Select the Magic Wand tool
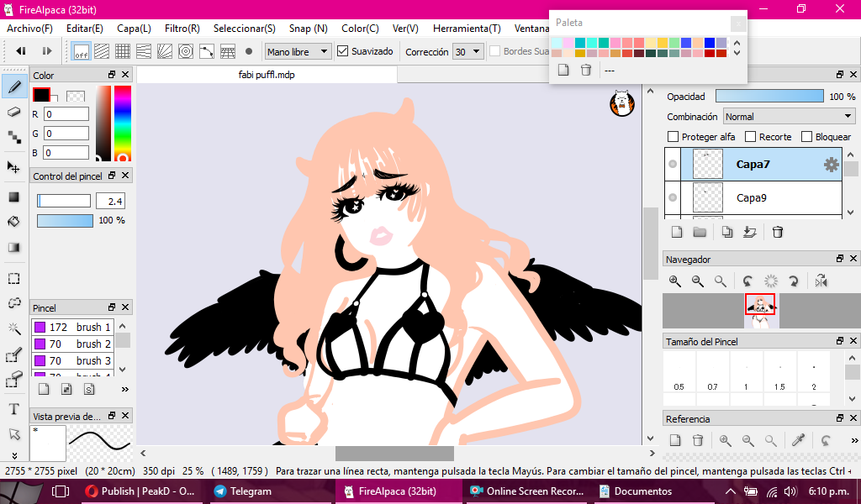The width and height of the screenshot is (861, 504). pos(14,328)
